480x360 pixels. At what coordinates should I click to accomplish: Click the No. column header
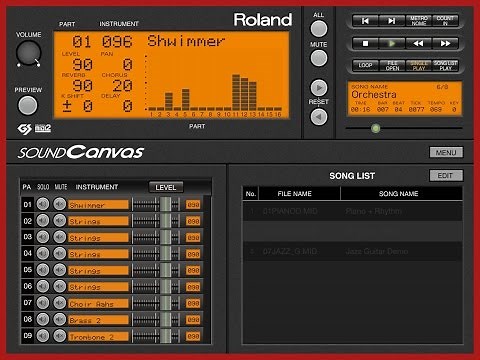click(x=251, y=193)
